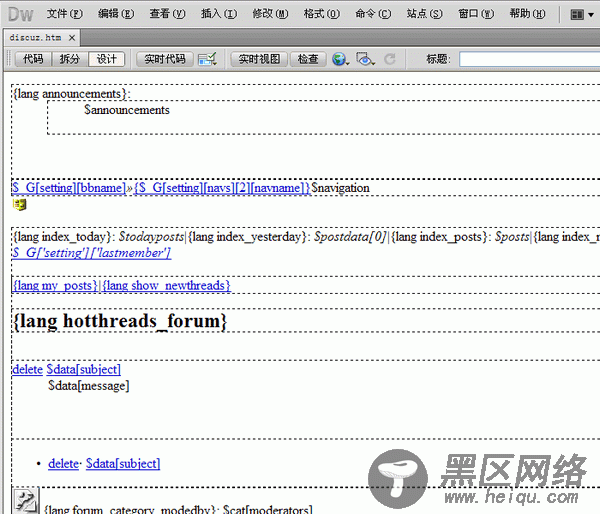Open the 格式(O) menu
This screenshot has height=514, width=600.
(321, 14)
